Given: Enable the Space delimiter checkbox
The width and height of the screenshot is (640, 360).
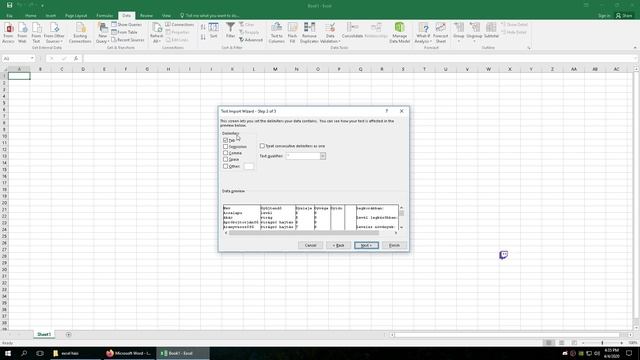Looking at the screenshot, I should pos(225,160).
